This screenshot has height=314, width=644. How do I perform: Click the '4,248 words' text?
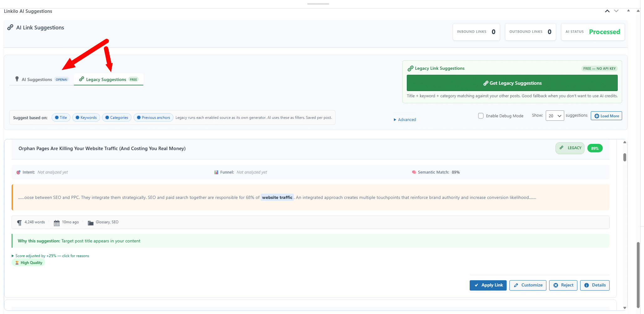[x=35, y=222]
